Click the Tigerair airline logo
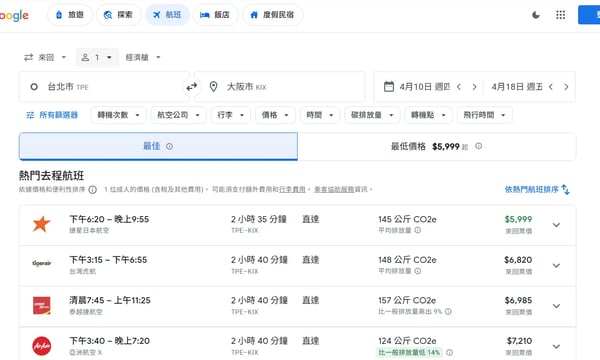The image size is (600, 360). coord(41,264)
